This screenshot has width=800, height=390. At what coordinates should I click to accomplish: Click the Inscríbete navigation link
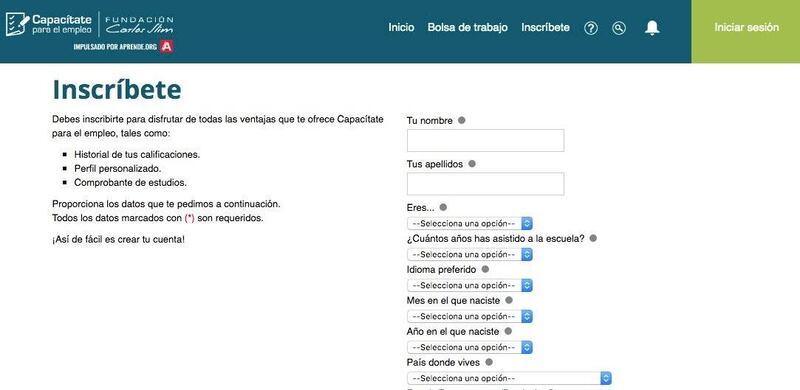tap(545, 28)
